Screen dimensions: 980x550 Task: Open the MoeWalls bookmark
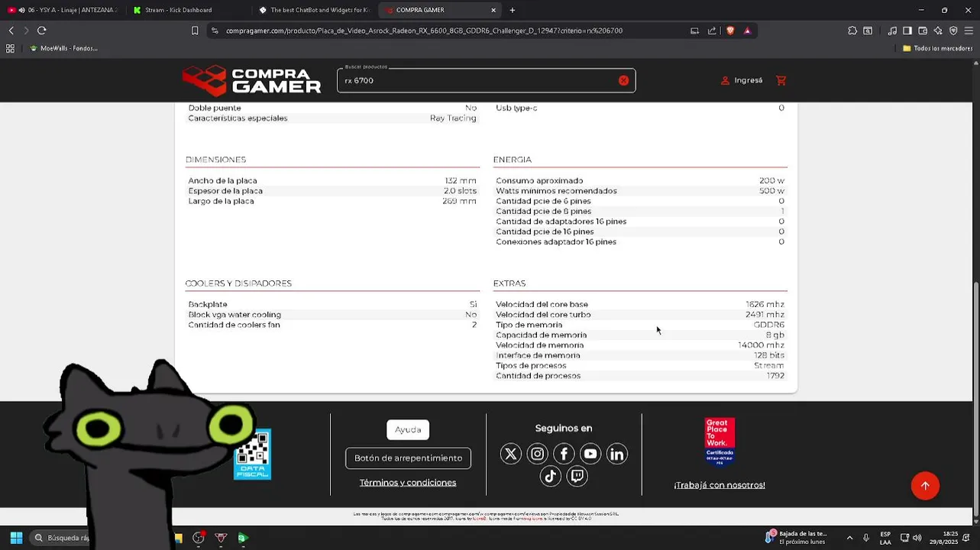click(63, 48)
